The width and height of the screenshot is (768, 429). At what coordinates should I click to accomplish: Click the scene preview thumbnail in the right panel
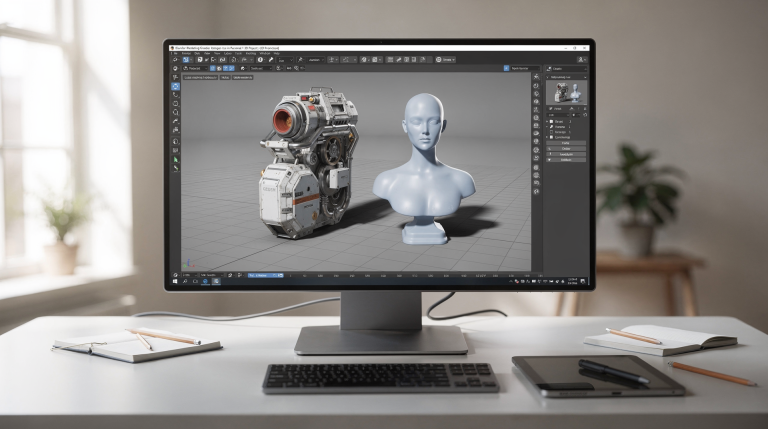click(x=567, y=93)
